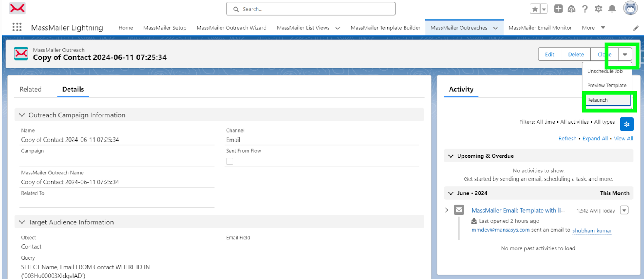
Task: Select the Activity tab
Action: point(461,89)
